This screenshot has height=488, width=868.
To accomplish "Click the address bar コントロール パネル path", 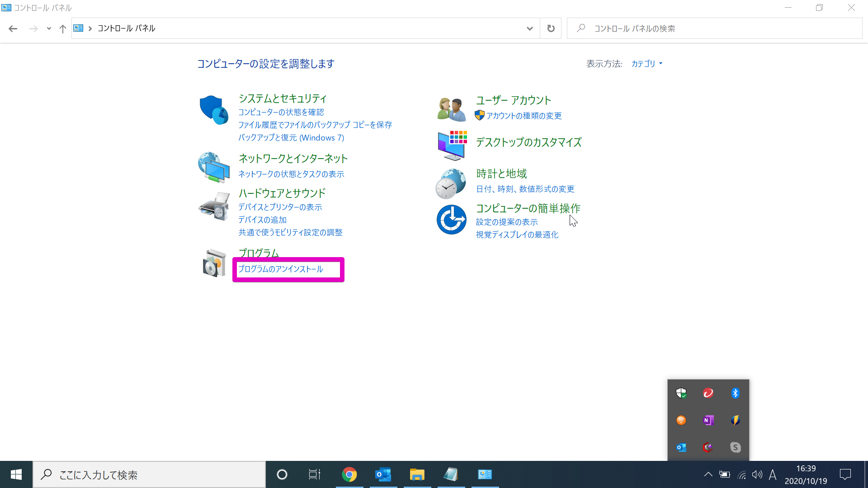I will coord(126,28).
